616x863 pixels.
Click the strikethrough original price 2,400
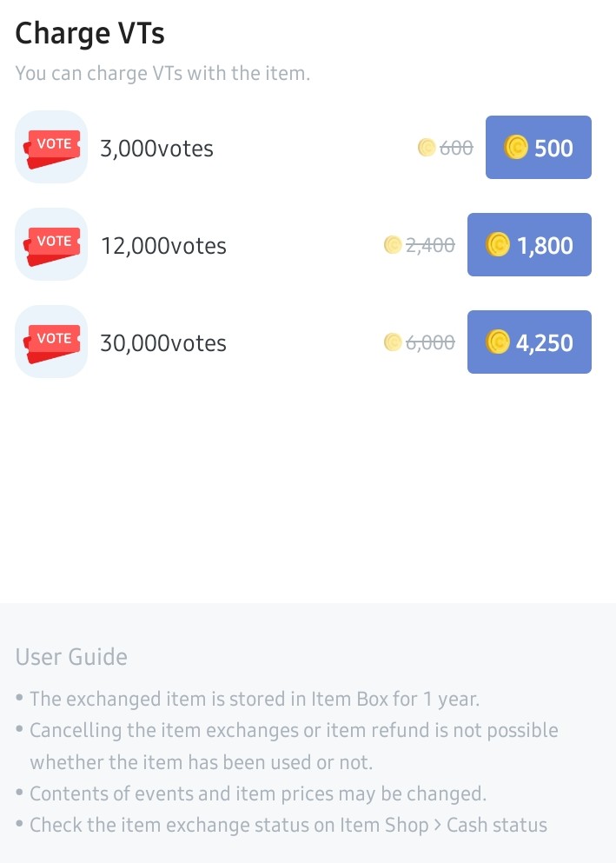click(x=430, y=245)
